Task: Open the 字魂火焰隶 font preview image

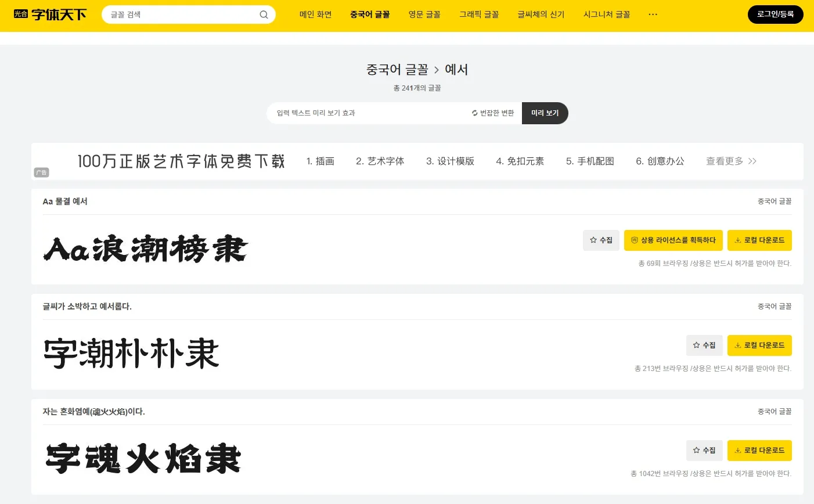Action: [143, 459]
